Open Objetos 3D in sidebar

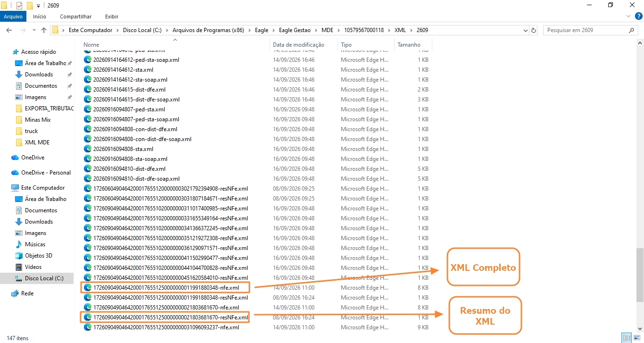pos(38,256)
